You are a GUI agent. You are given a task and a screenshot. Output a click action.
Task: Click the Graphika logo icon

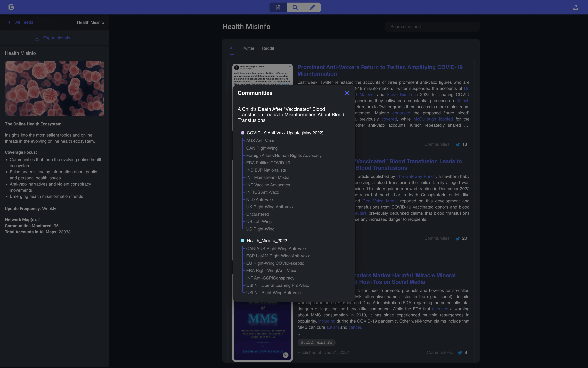(x=11, y=7)
